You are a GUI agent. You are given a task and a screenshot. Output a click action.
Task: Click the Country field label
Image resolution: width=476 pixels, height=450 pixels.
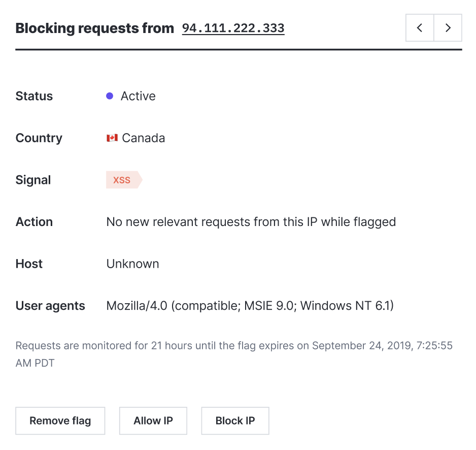pos(39,138)
